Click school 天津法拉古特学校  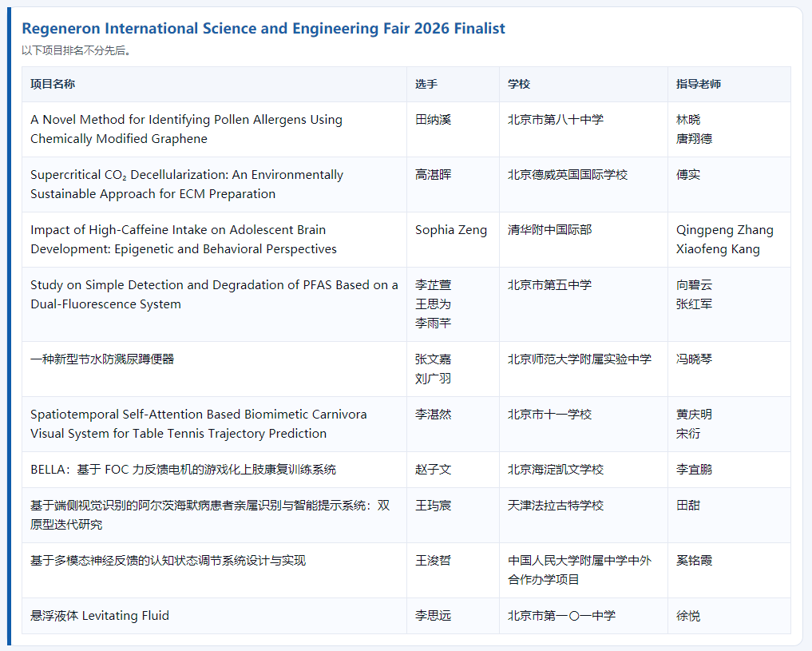pos(555,506)
